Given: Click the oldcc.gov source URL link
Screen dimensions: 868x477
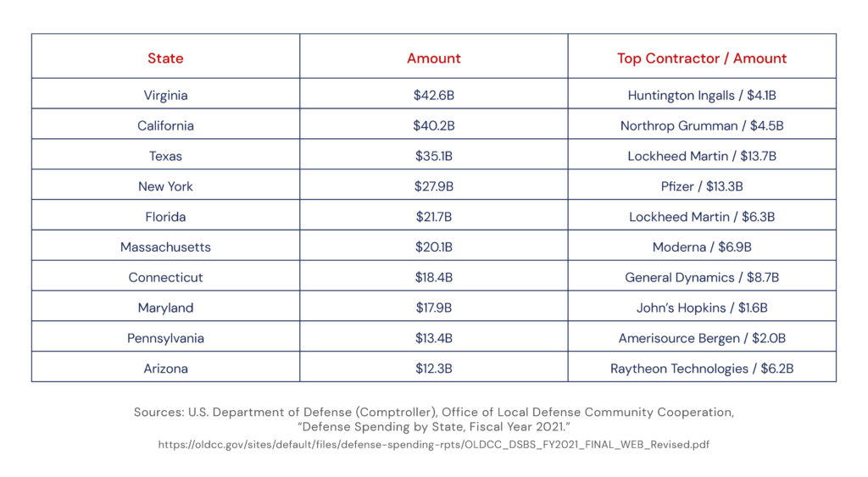Looking at the screenshot, I should tap(433, 444).
